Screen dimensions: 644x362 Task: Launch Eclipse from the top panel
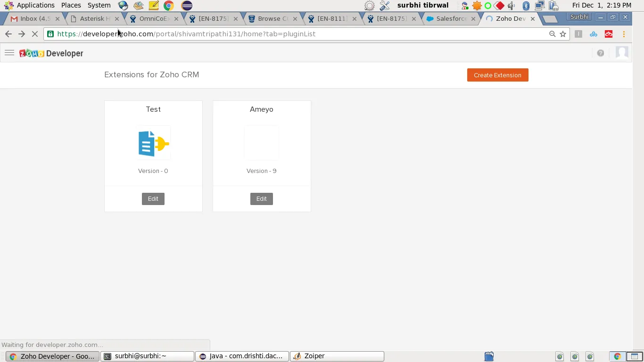187,6
